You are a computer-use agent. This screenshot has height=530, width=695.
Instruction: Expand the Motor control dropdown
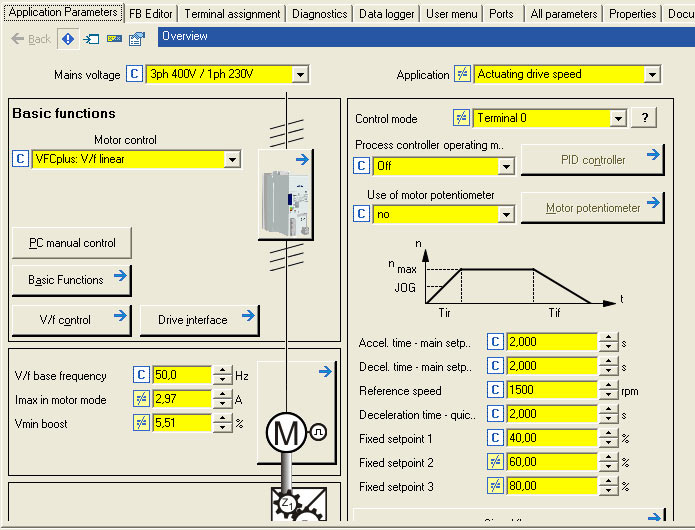tap(233, 159)
